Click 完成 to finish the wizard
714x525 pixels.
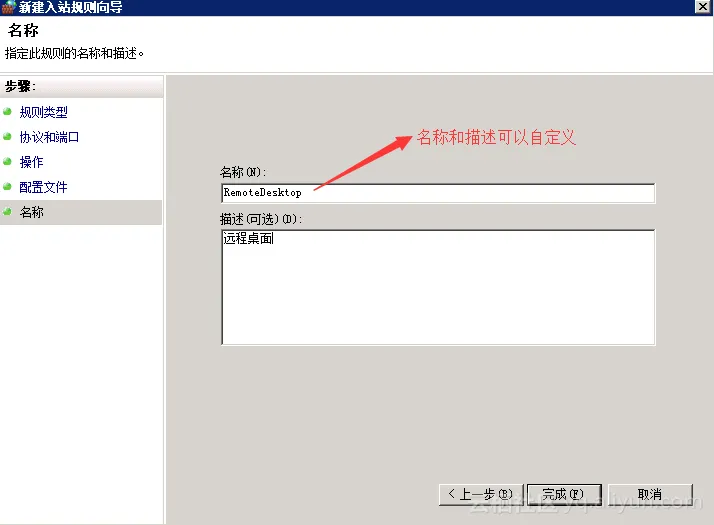tap(564, 494)
